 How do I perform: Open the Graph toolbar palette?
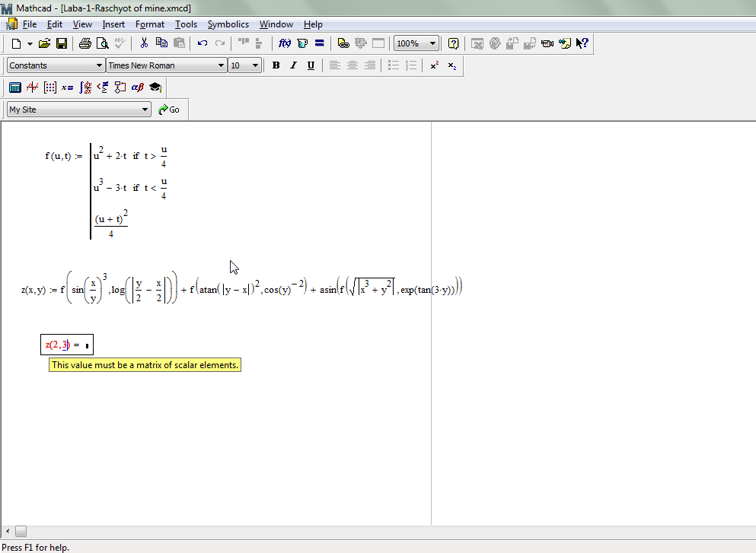pyautogui.click(x=32, y=87)
